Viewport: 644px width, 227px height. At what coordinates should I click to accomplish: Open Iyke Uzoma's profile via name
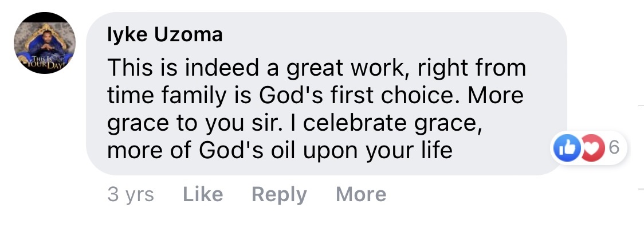(165, 36)
